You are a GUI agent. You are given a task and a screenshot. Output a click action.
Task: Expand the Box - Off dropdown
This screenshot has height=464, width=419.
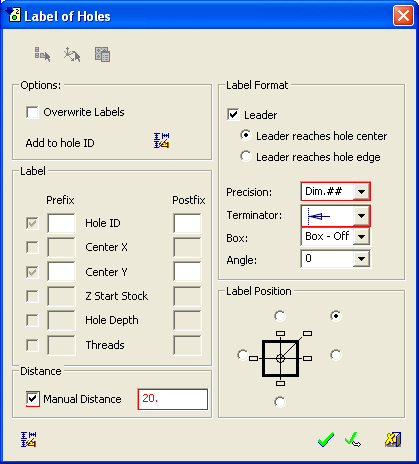coord(361,237)
